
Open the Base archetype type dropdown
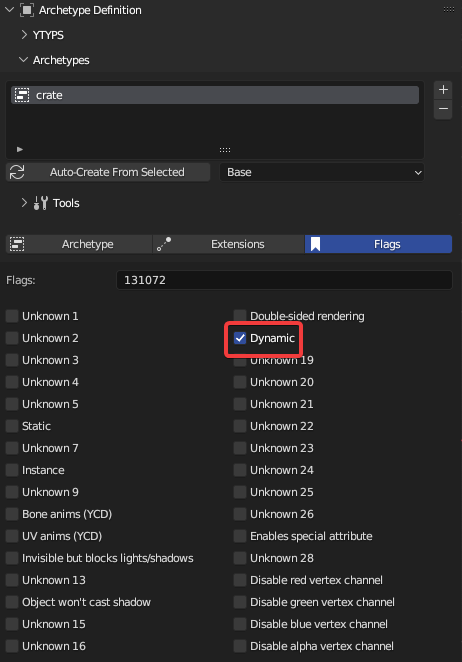click(322, 172)
